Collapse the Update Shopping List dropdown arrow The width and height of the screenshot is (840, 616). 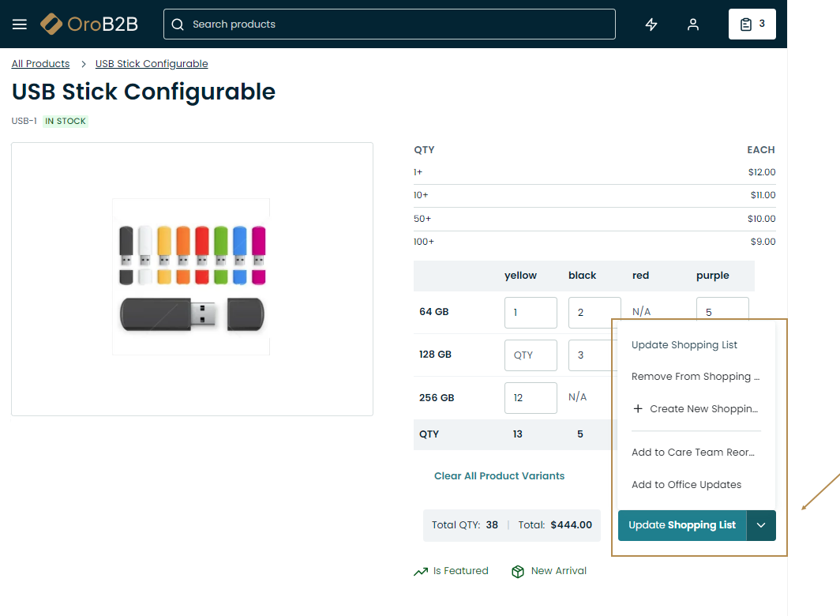click(761, 525)
